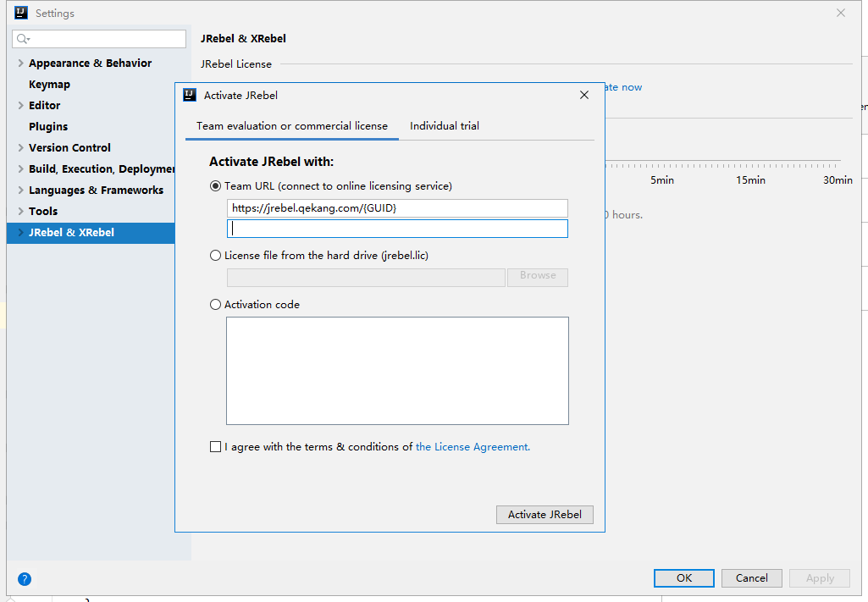Open Keymap settings
Image resolution: width=868 pixels, height=602 pixels.
49,84
